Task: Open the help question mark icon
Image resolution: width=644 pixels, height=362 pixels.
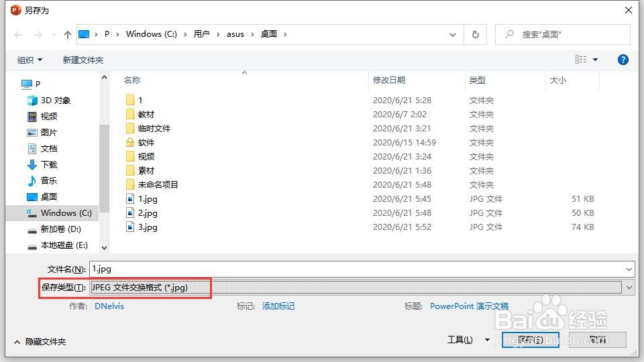Action: point(623,60)
